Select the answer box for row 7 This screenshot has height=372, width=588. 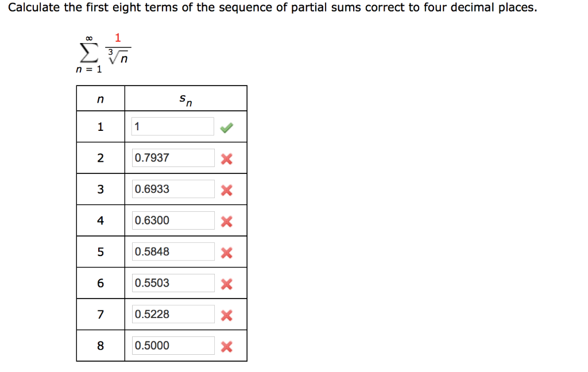(172, 313)
